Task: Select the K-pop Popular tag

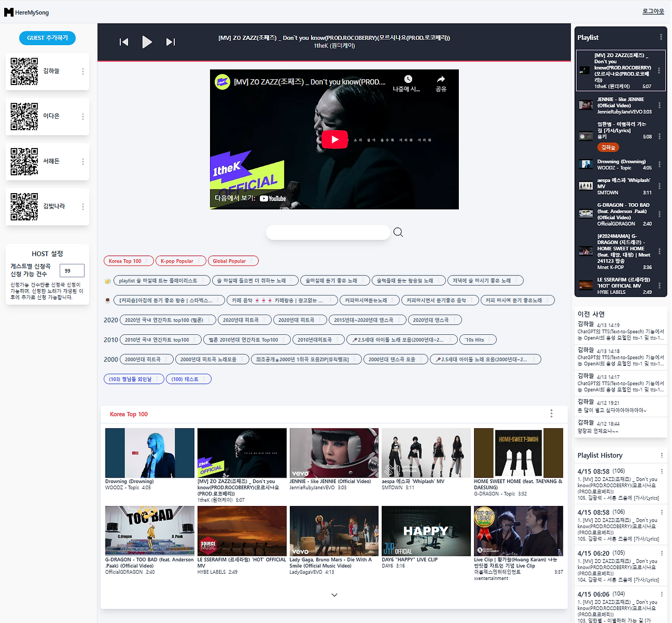Action: point(181,261)
